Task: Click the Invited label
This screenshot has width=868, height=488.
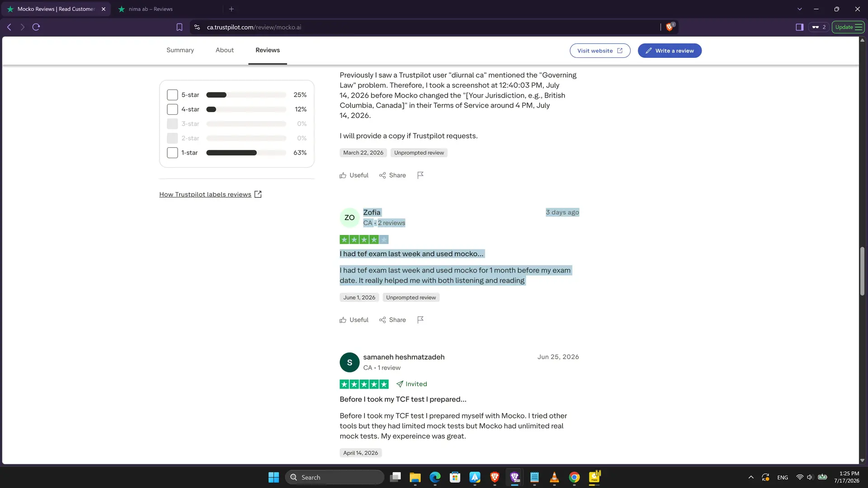Action: click(411, 384)
